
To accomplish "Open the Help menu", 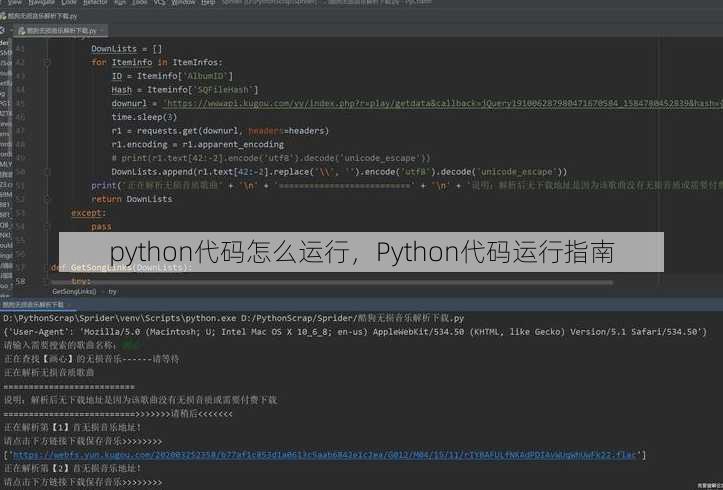I will click(208, 2).
